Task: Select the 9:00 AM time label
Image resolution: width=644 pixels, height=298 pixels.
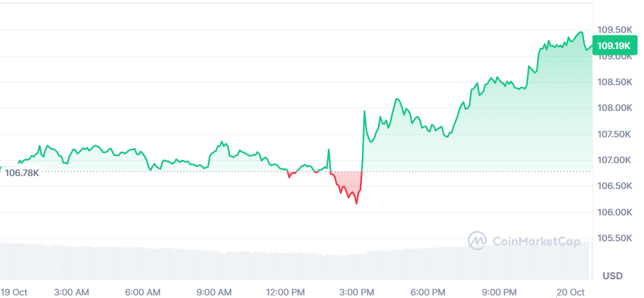Action: [x=214, y=292]
